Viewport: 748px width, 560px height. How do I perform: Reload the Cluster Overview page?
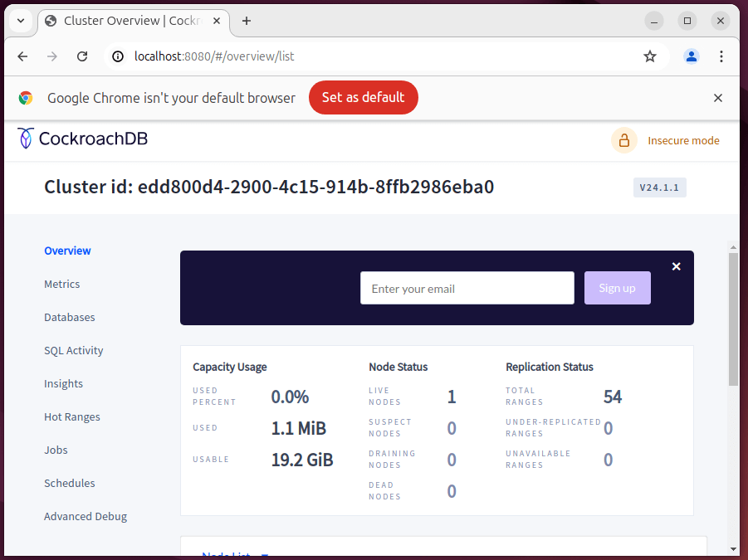coord(82,56)
